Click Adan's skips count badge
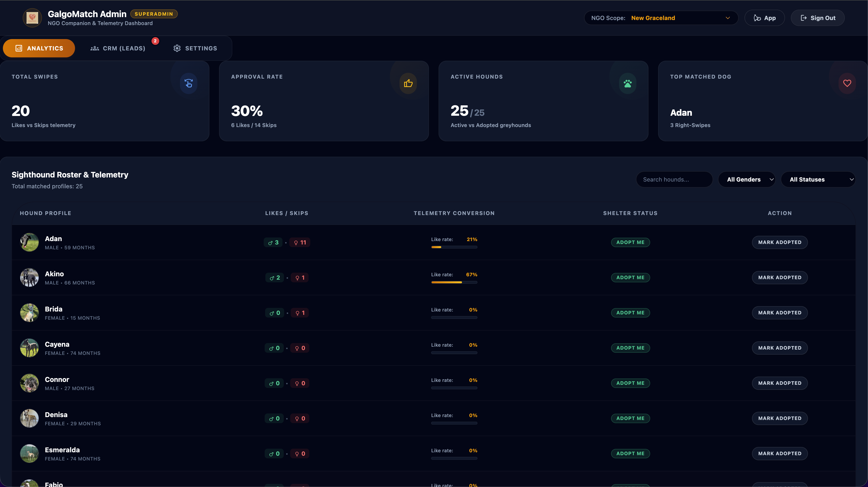 (300, 243)
